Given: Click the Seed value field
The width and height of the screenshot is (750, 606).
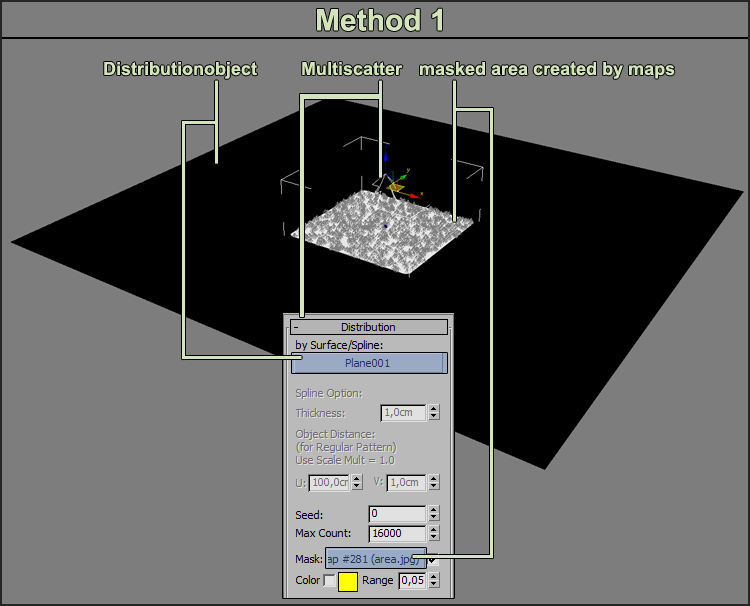Looking at the screenshot, I should (397, 514).
